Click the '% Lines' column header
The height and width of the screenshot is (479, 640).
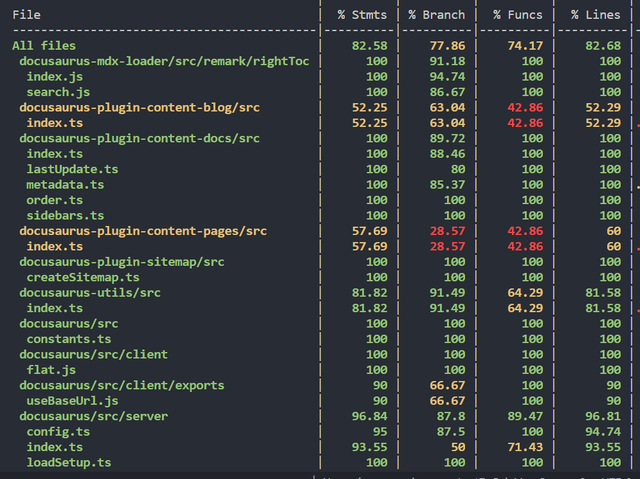[596, 15]
